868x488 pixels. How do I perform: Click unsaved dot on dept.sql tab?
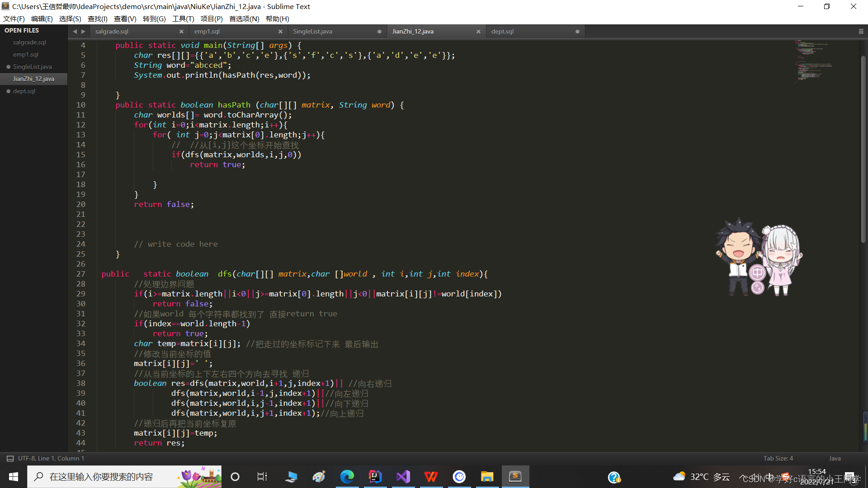coord(577,32)
